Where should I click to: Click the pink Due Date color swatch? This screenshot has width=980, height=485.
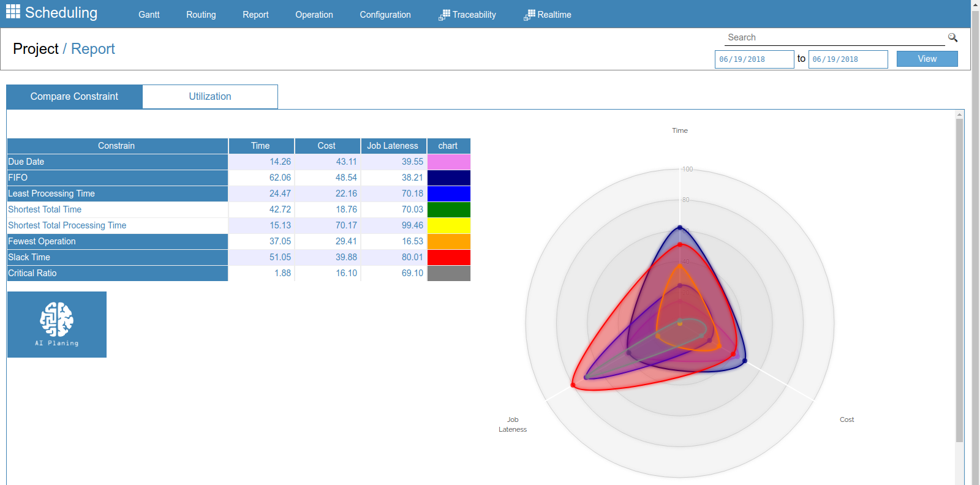point(448,162)
